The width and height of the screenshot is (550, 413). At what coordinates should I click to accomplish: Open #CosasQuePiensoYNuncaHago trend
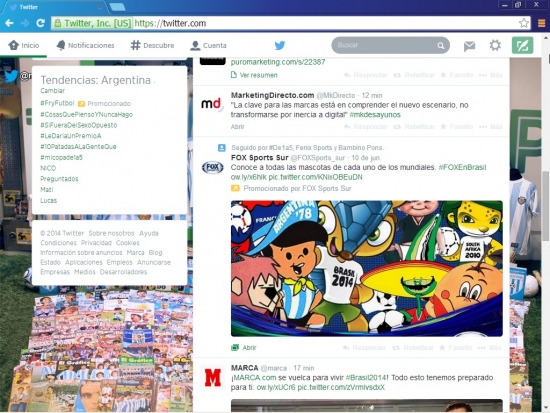click(86, 114)
